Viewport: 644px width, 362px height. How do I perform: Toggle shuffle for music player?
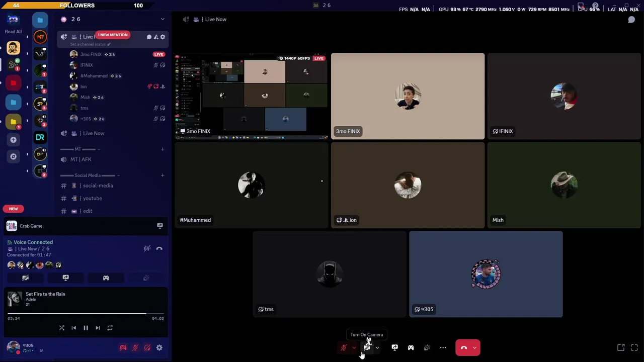[x=61, y=328]
